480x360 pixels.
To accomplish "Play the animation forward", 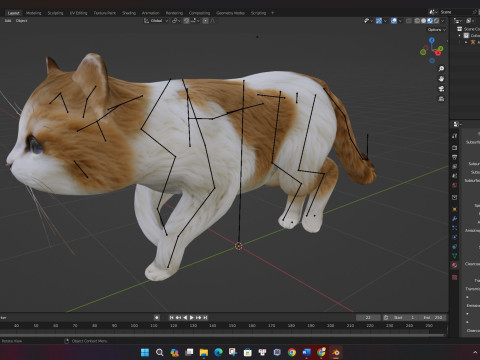I will pos(192,317).
